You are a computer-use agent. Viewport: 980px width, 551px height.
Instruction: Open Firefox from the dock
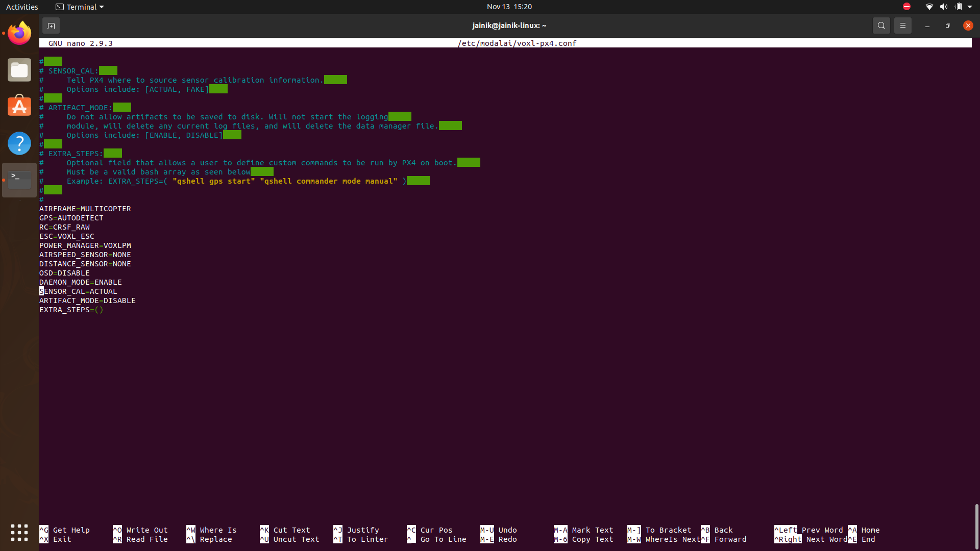(x=19, y=33)
